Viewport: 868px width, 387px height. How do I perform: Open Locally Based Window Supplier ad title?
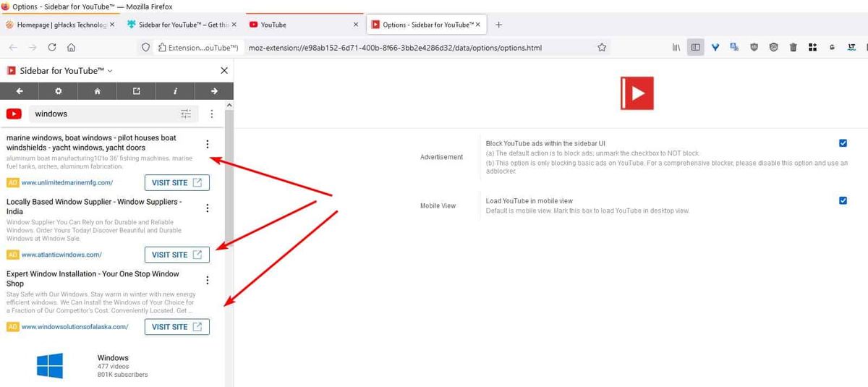coord(94,207)
